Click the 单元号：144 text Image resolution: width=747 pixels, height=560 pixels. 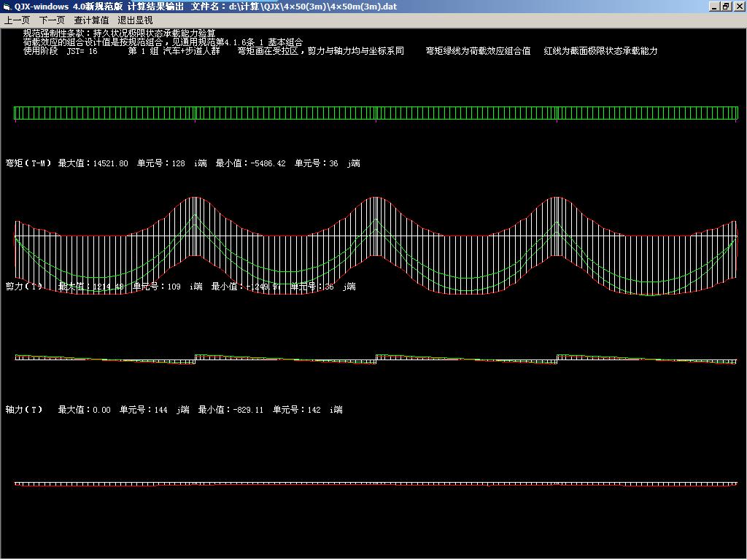pos(144,410)
